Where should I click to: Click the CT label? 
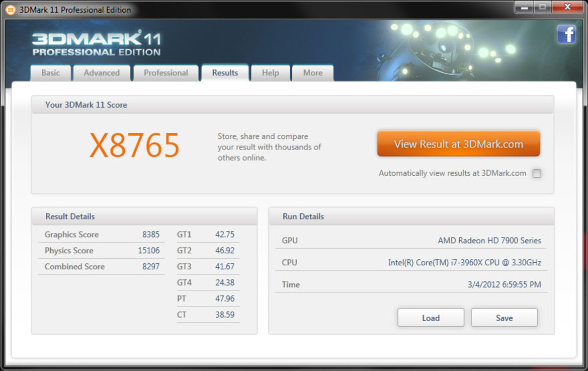click(182, 314)
